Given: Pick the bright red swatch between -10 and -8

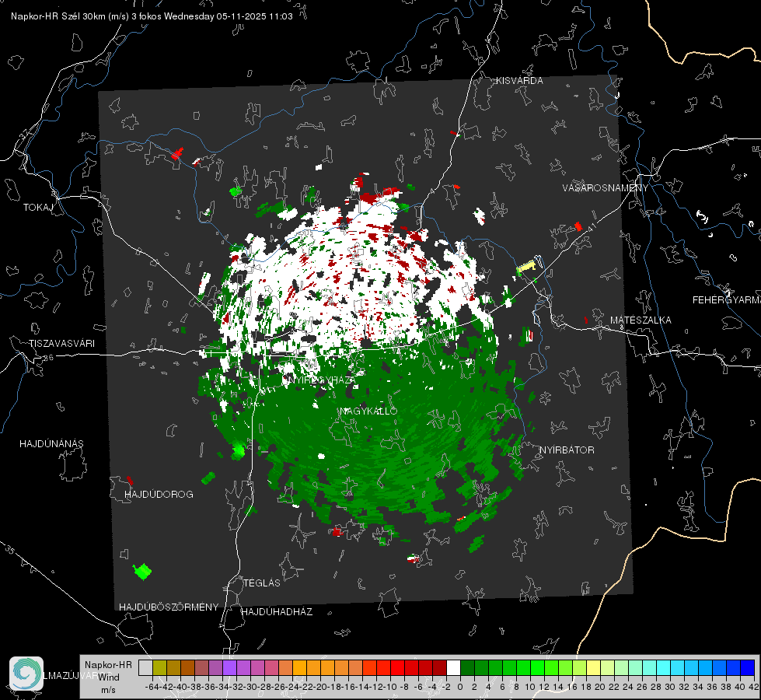Looking at the screenshot, I should [397, 667].
